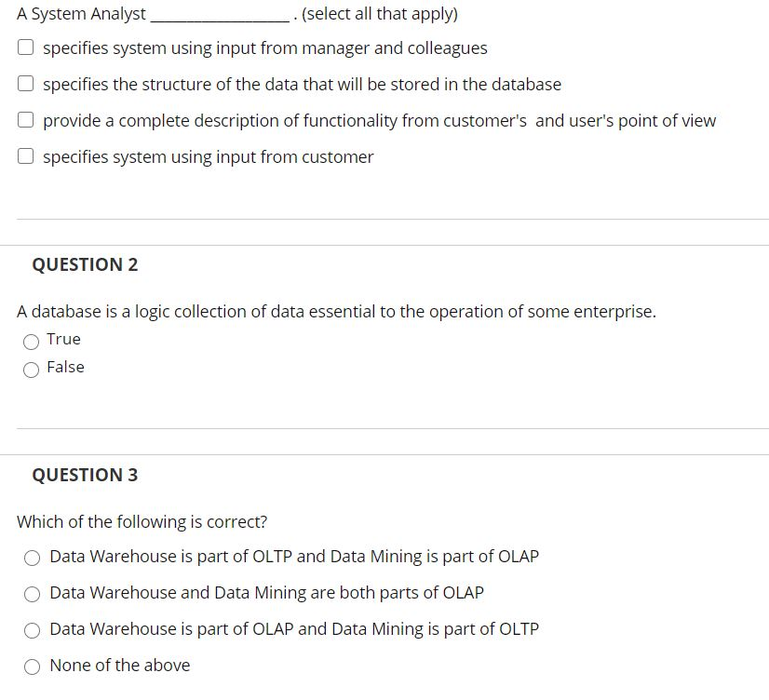
Task: Click the QUESTION 3 heading
Action: pyautogui.click(x=86, y=475)
